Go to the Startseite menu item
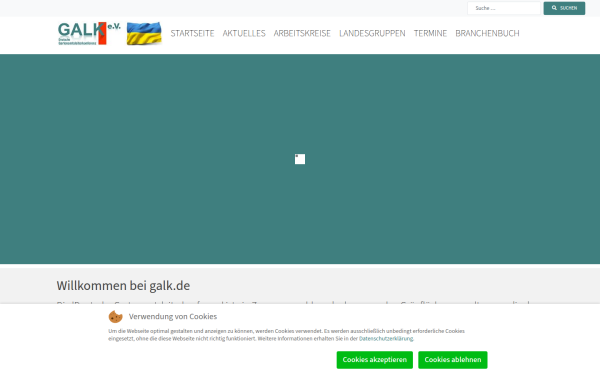Image resolution: width=600 pixels, height=375 pixels. click(192, 33)
